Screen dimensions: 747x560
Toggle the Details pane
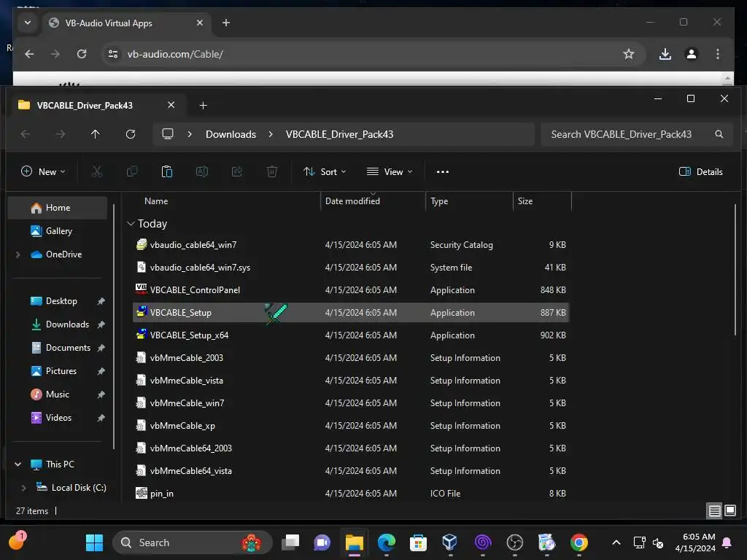point(700,171)
